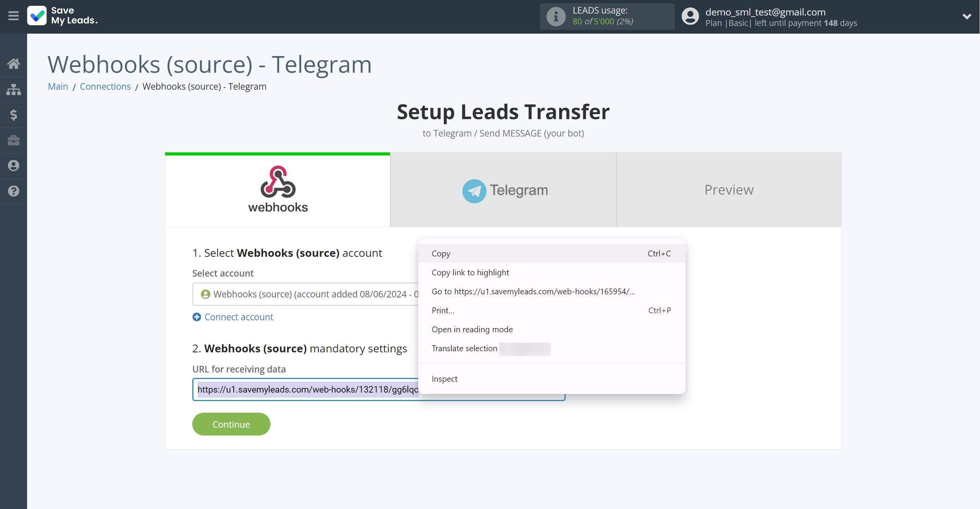Image resolution: width=980 pixels, height=509 pixels.
Task: Click the green Continue button
Action: point(231,424)
